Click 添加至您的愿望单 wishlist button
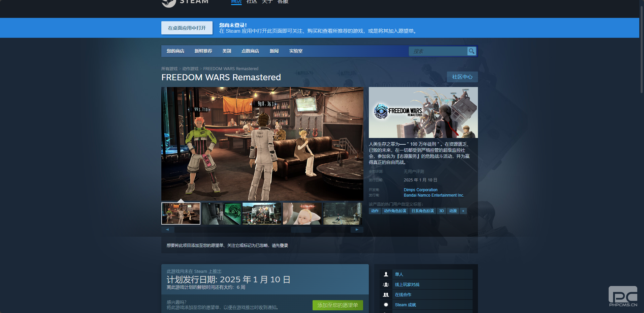644x313 pixels. click(x=338, y=305)
